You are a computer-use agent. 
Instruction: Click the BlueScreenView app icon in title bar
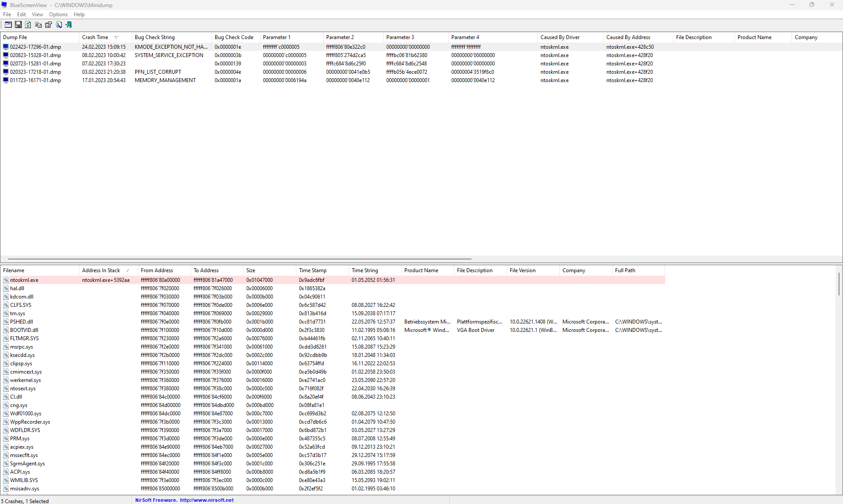click(4, 5)
